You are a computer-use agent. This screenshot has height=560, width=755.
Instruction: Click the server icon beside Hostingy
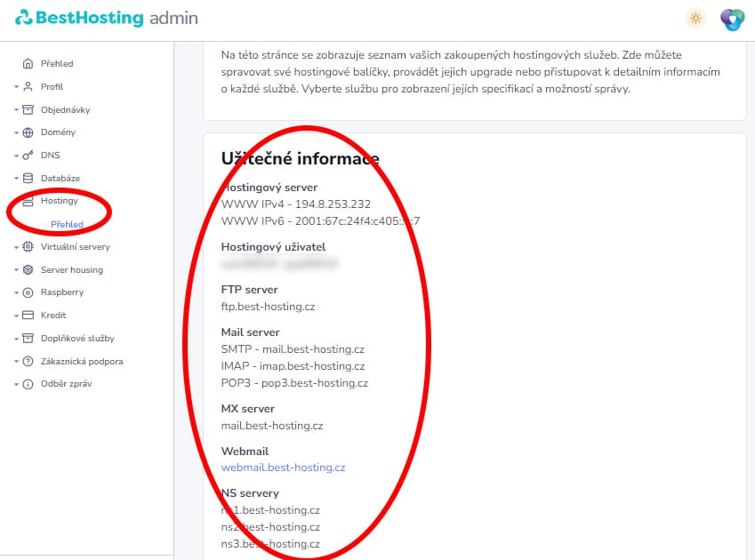[28, 201]
